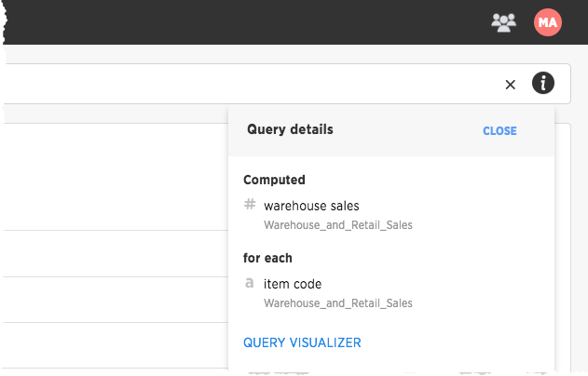This screenshot has width=588, height=376.
Task: Open the people group icon in top bar
Action: pyautogui.click(x=503, y=23)
